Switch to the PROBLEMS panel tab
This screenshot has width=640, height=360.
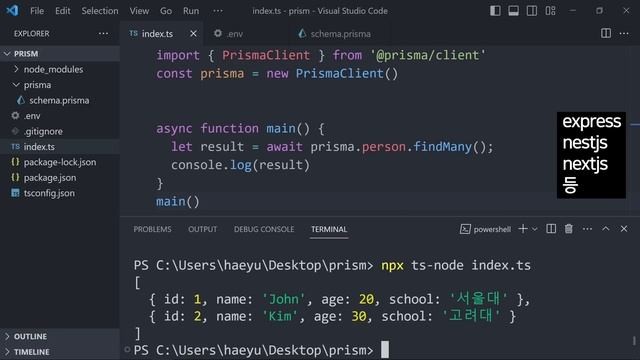152,229
